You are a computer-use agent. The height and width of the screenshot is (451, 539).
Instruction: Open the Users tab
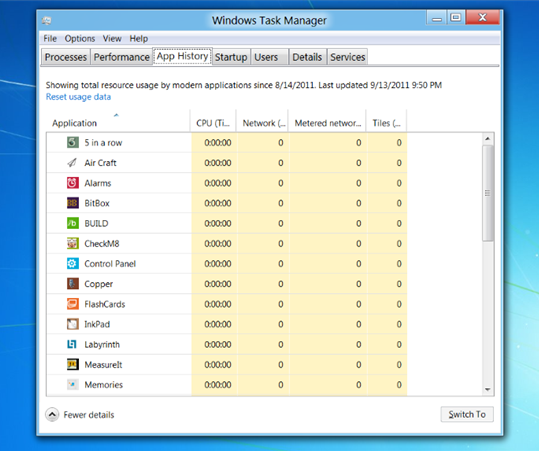(269, 57)
